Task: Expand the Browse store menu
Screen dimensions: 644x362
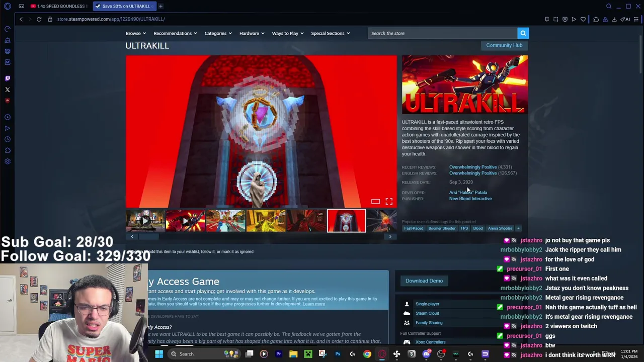Action: point(136,33)
